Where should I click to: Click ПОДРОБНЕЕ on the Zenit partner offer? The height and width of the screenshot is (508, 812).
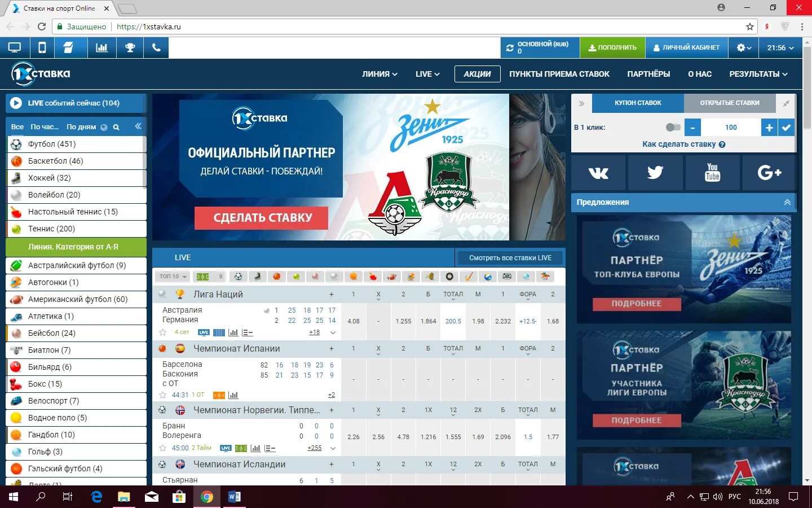[x=637, y=304]
